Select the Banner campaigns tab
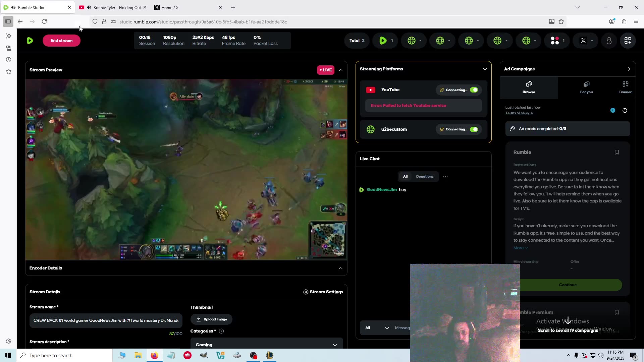Viewport: 644px width, 362px height. (625, 87)
